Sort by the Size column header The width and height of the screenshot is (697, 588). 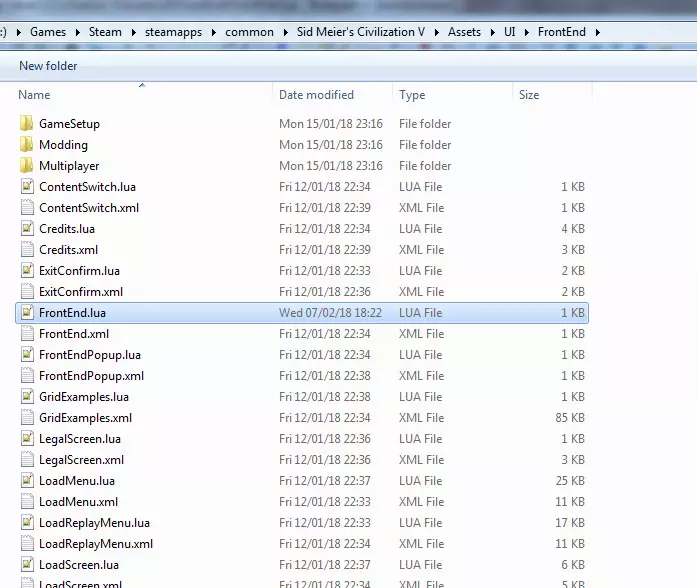point(529,95)
